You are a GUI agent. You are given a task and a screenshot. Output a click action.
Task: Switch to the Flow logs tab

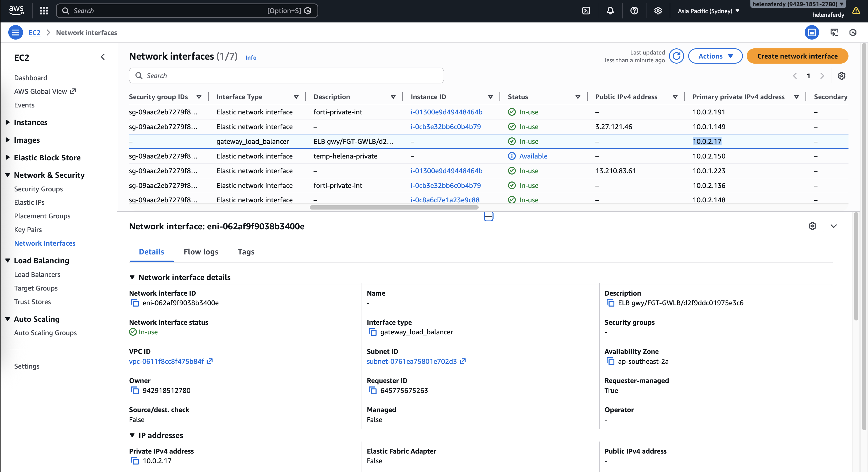(201, 252)
